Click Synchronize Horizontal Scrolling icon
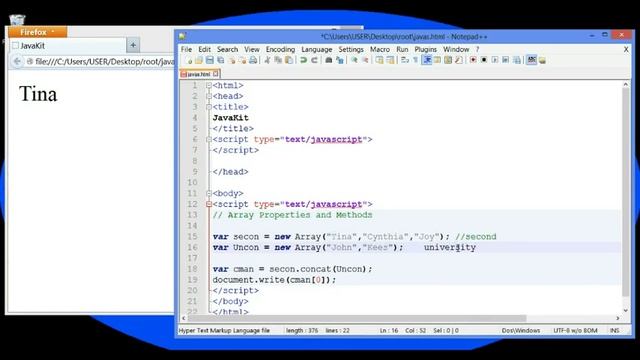 391,60
